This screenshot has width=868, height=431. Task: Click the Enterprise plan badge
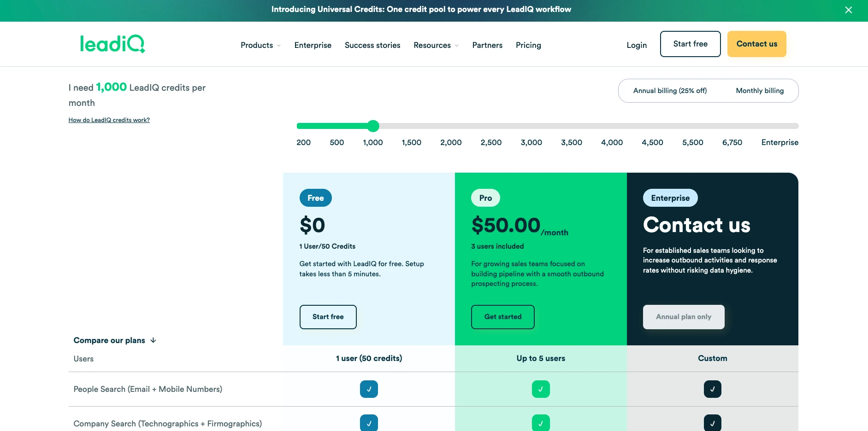(670, 198)
